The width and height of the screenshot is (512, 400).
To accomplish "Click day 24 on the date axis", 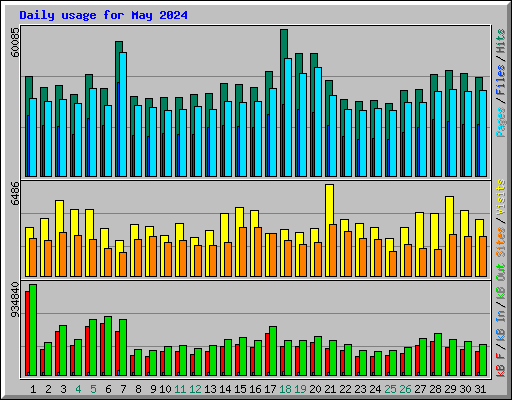I will [x=375, y=389].
